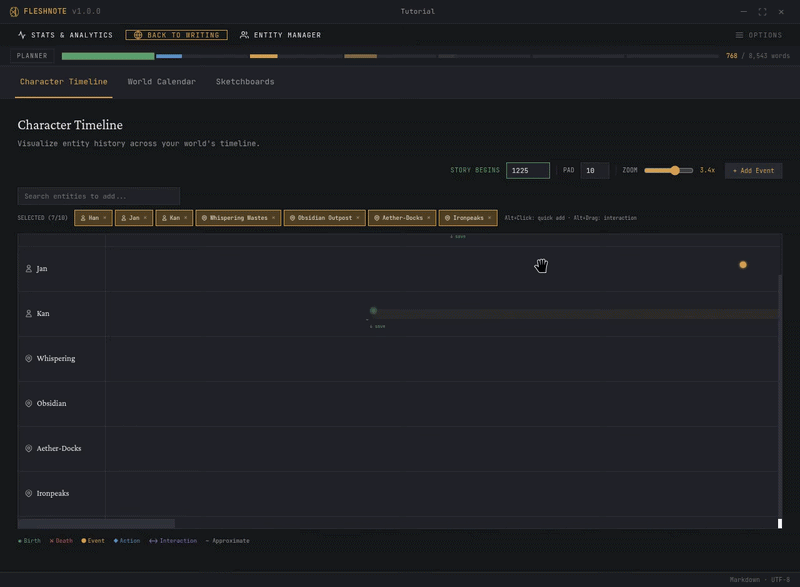This screenshot has height=587, width=800.
Task: Remove Kan chip via its x
Action: click(x=186, y=218)
